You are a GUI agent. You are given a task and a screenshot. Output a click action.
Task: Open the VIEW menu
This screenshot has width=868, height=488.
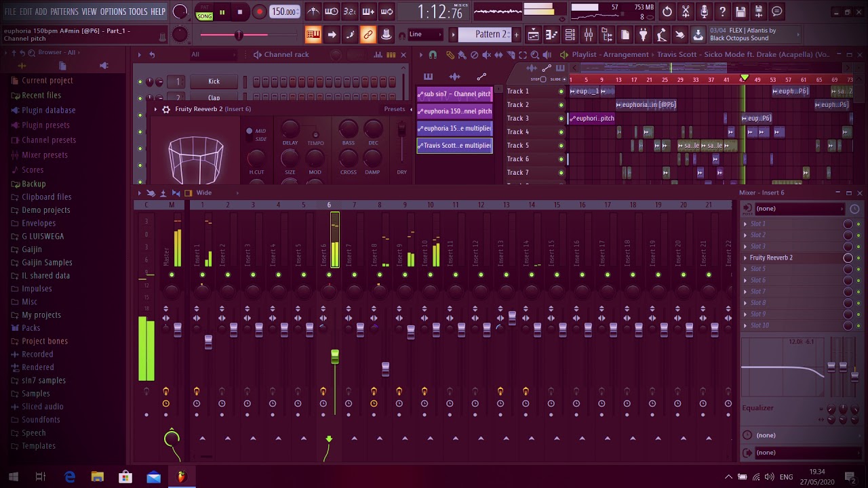(x=90, y=12)
